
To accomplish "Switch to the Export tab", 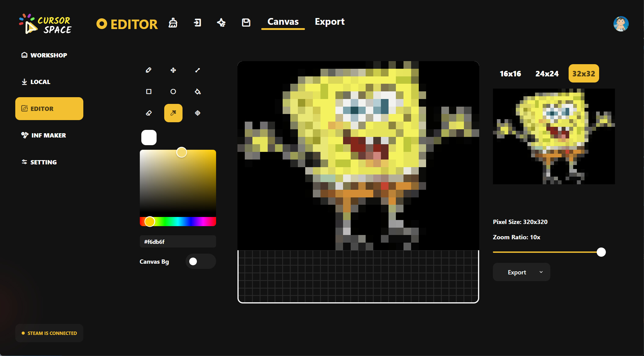I will tap(330, 21).
